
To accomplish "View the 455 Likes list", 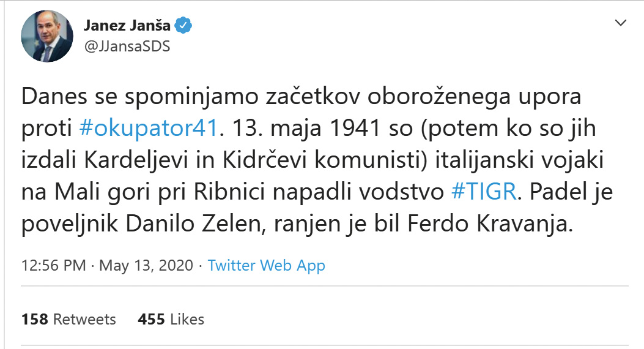I will pos(171,319).
